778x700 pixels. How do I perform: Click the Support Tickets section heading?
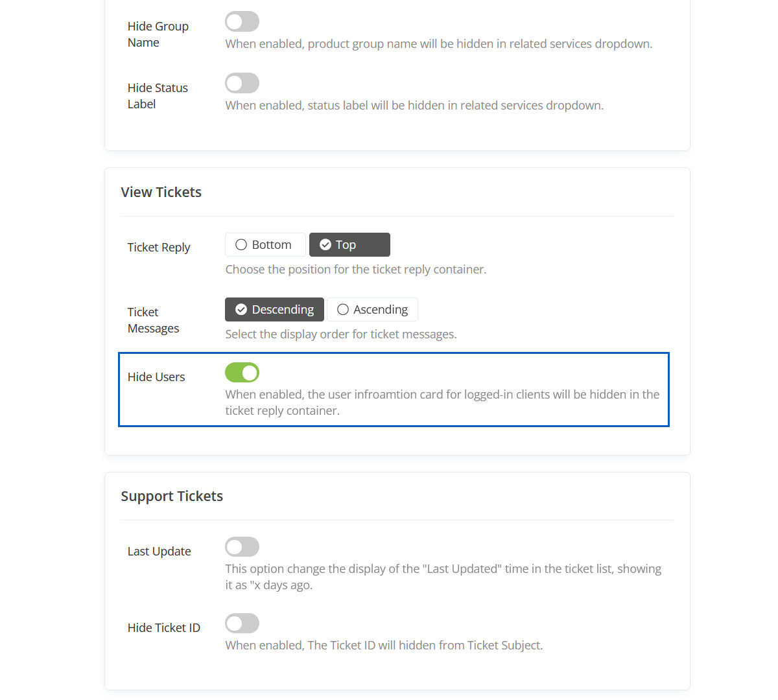172,496
